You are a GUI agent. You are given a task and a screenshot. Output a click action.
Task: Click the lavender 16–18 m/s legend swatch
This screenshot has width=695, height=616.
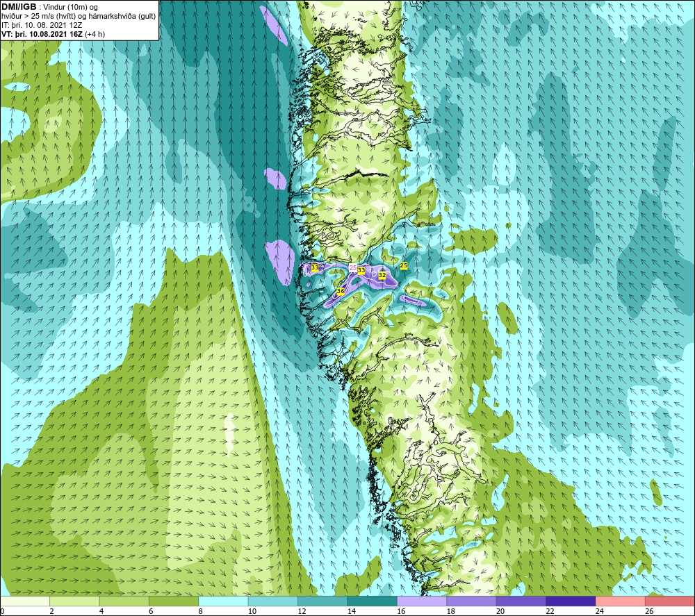[422, 601]
